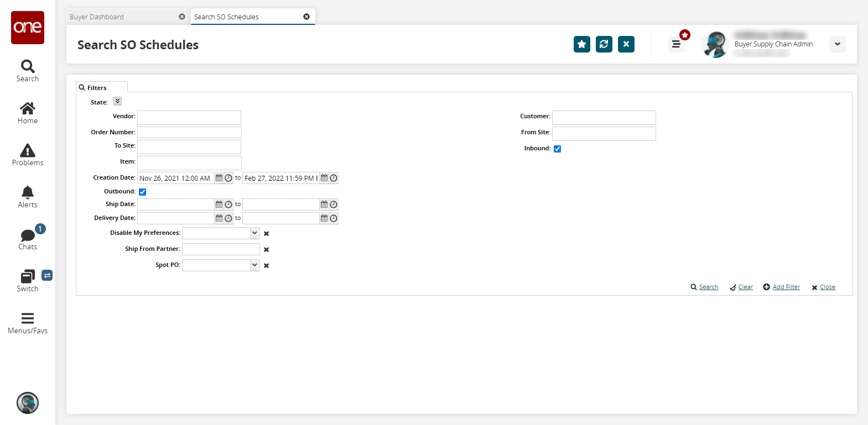Image resolution: width=868 pixels, height=425 pixels.
Task: Click the Search link in filters
Action: click(x=708, y=287)
